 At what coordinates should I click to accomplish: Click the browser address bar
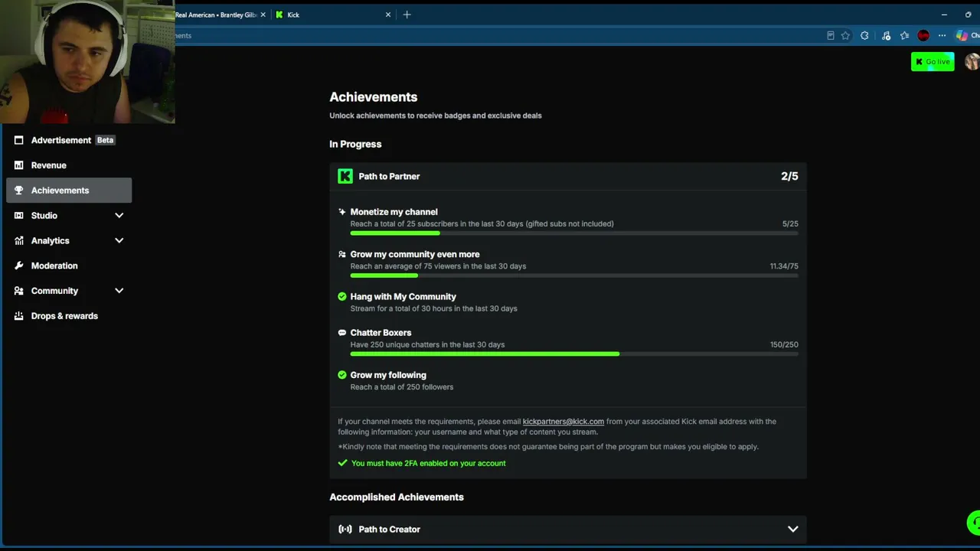pos(498,35)
